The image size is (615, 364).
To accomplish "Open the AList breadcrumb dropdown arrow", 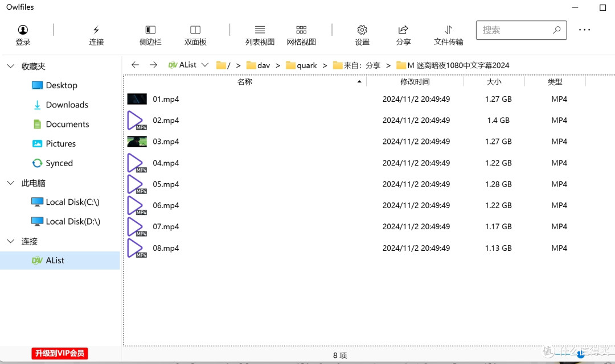I will pyautogui.click(x=205, y=65).
